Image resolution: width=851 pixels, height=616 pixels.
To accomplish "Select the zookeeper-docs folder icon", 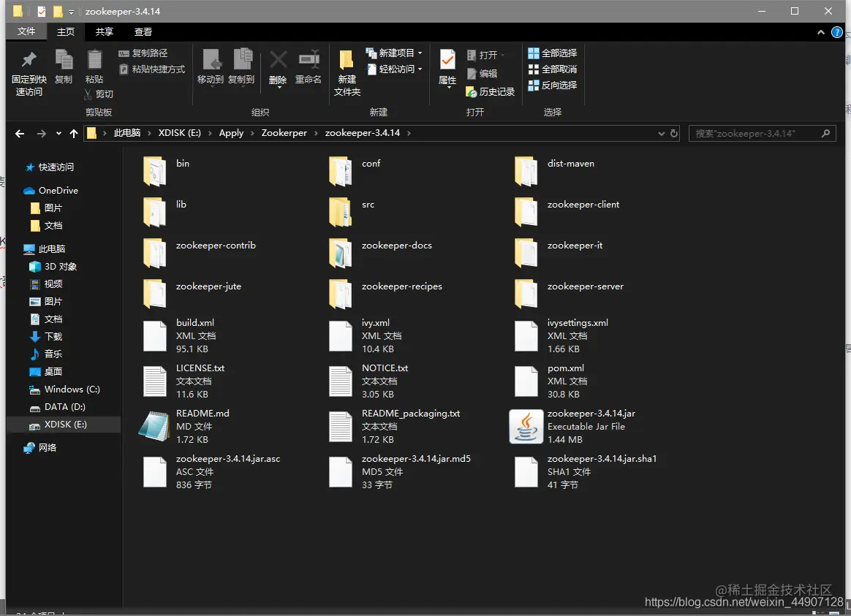I will (x=340, y=253).
